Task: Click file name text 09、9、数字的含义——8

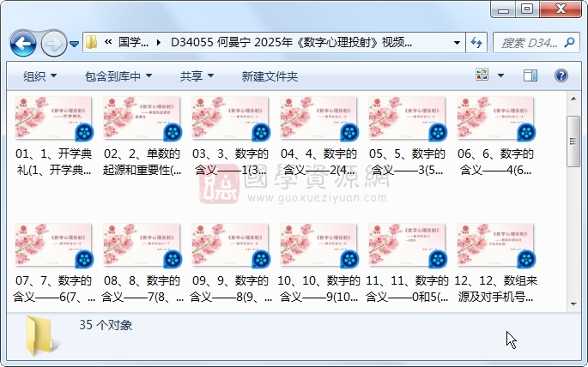Action: click(231, 289)
